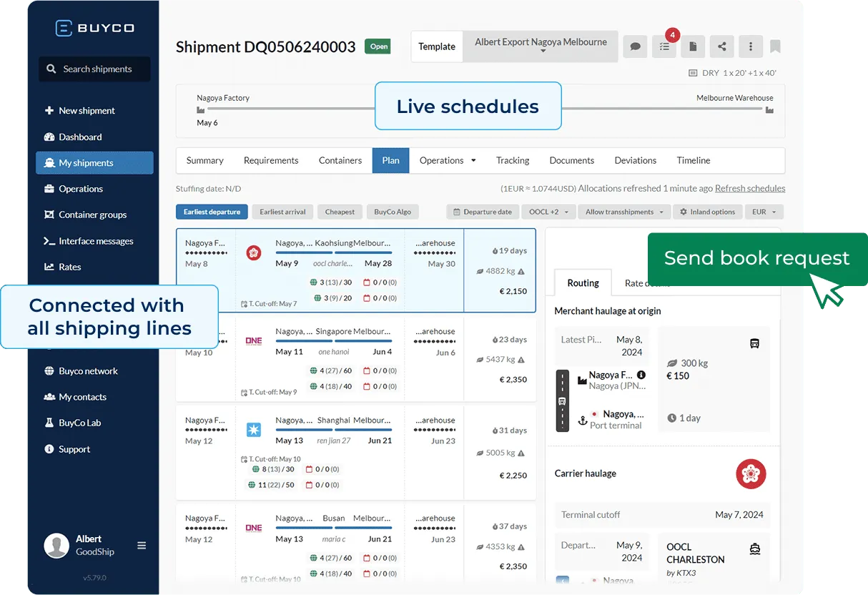This screenshot has width=868, height=595.
Task: Bookmark this shipment with bookmark icon
Action: tap(775, 46)
